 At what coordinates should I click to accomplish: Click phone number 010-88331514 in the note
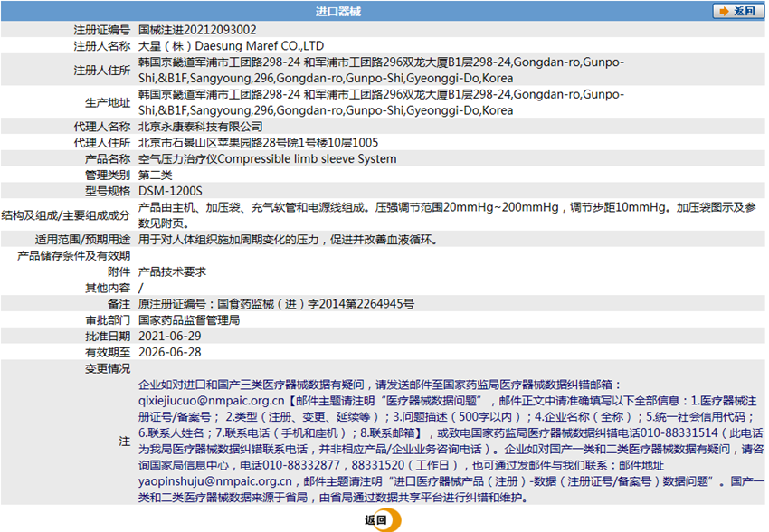pos(679,433)
